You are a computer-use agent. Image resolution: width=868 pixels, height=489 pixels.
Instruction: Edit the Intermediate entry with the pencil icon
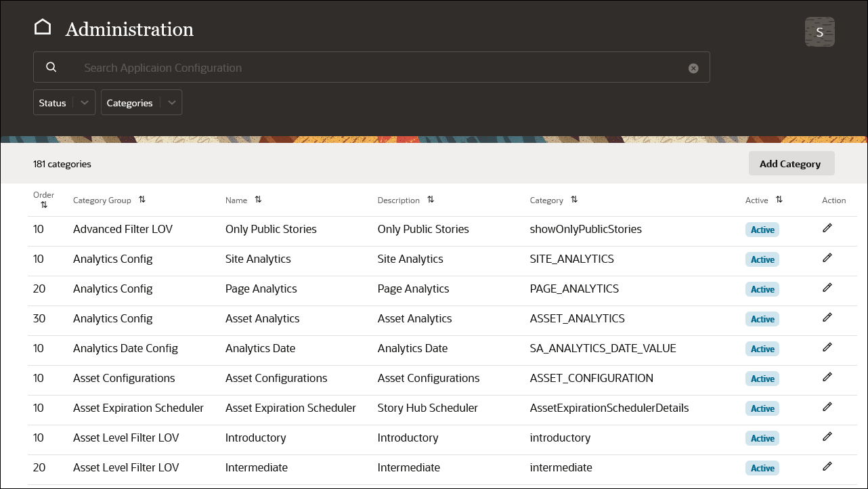pyautogui.click(x=827, y=466)
